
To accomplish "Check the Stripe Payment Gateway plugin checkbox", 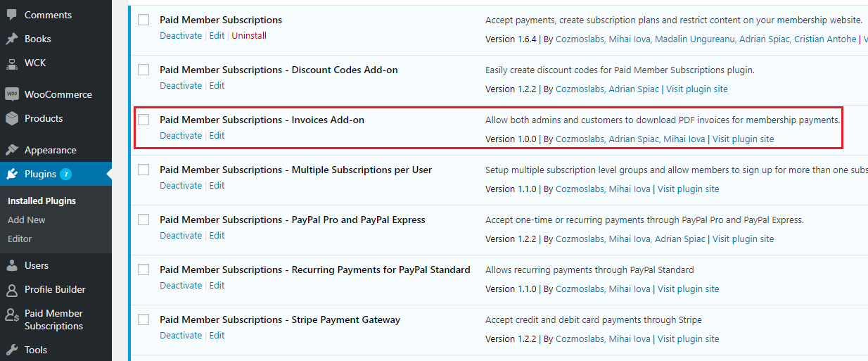I will pyautogui.click(x=143, y=319).
